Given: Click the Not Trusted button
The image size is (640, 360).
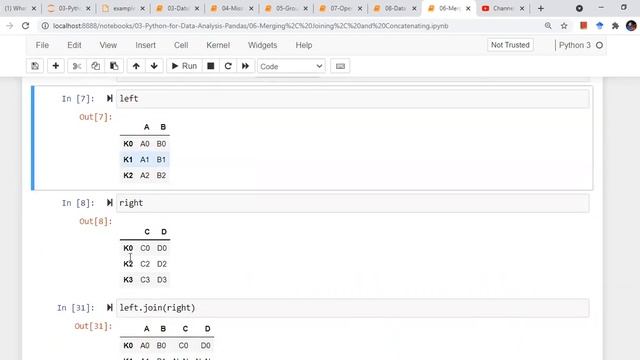Looking at the screenshot, I should tap(510, 45).
